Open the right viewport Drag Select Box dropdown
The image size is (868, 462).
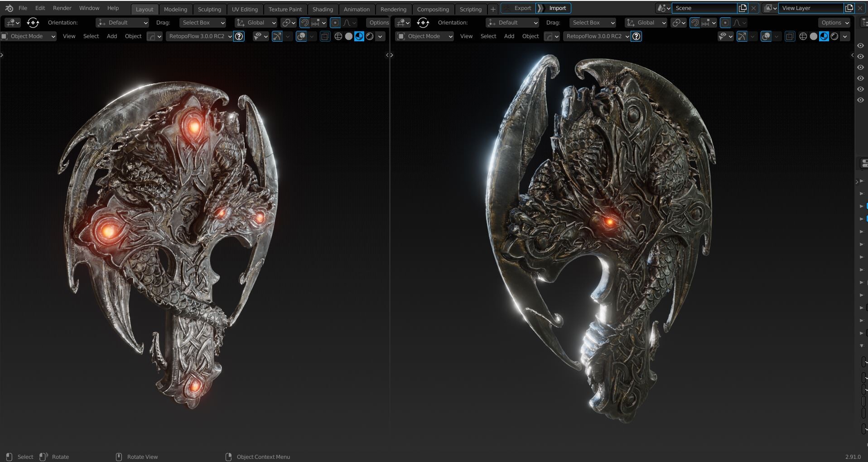point(593,23)
